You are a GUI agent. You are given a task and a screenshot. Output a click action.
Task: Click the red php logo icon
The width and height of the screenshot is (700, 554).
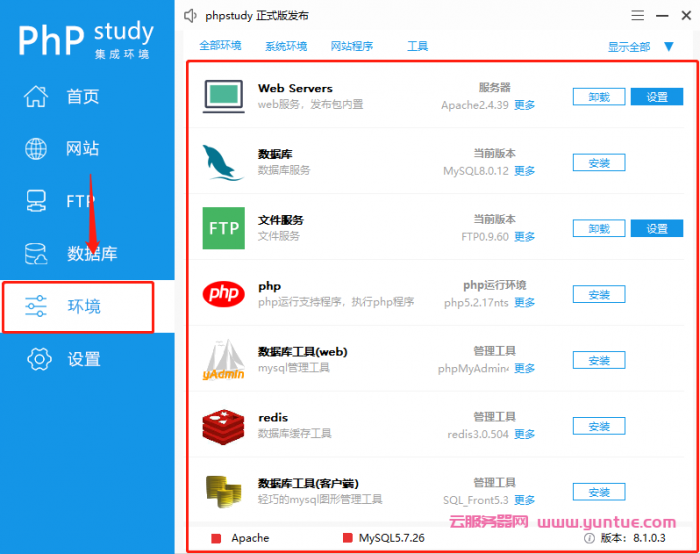224,294
